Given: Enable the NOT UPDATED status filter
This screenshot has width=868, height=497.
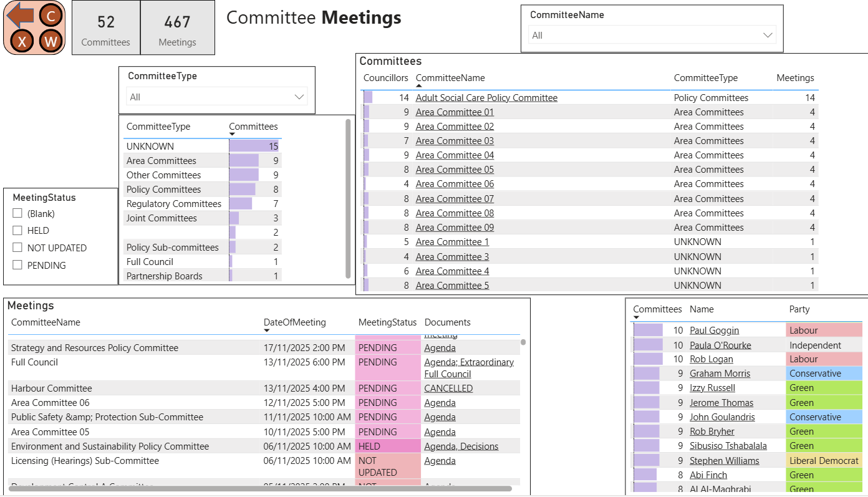Looking at the screenshot, I should (x=17, y=248).
